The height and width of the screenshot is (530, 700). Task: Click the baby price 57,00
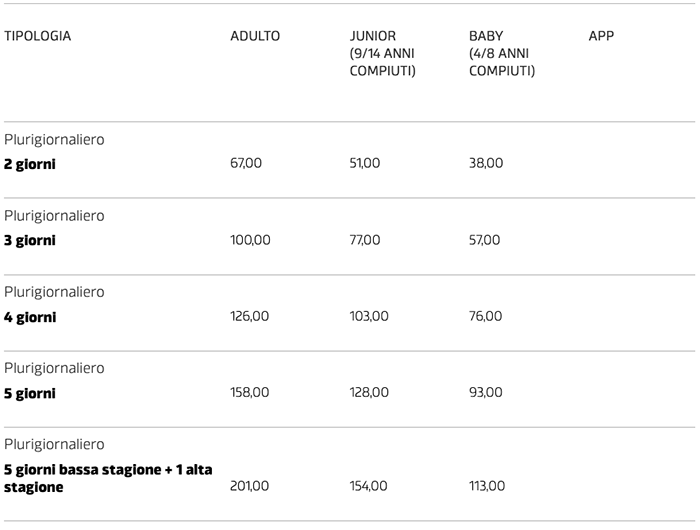point(485,240)
